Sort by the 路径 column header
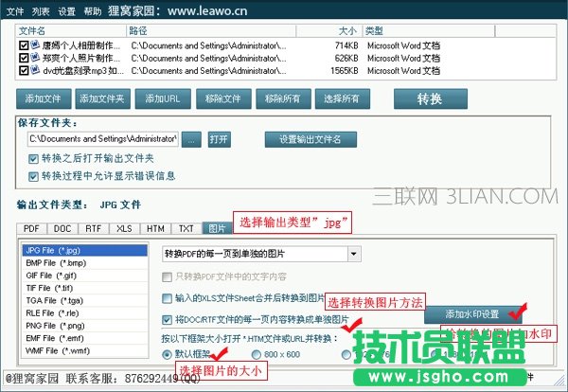This screenshot has height=392, width=568. (211, 31)
